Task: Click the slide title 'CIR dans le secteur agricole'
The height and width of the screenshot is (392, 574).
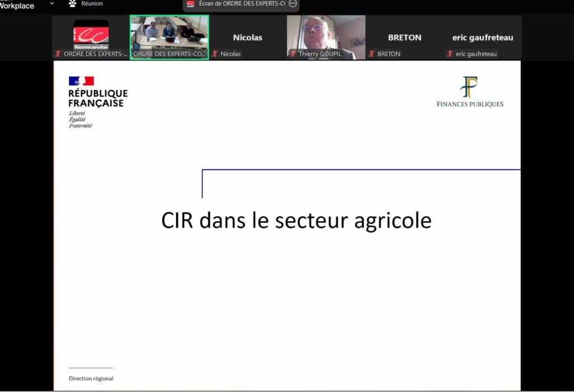Action: click(x=296, y=220)
